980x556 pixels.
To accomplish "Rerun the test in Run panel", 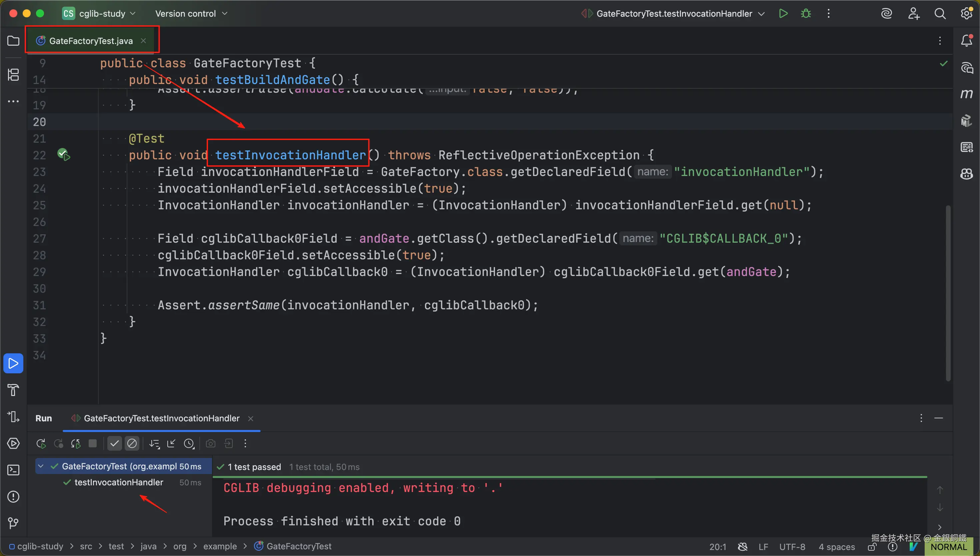I will [x=40, y=443].
